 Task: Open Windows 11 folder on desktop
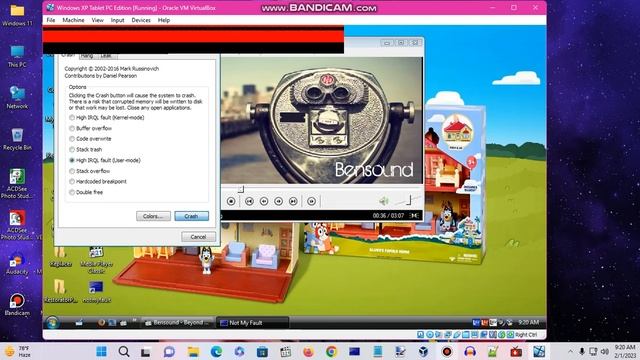[x=17, y=16]
